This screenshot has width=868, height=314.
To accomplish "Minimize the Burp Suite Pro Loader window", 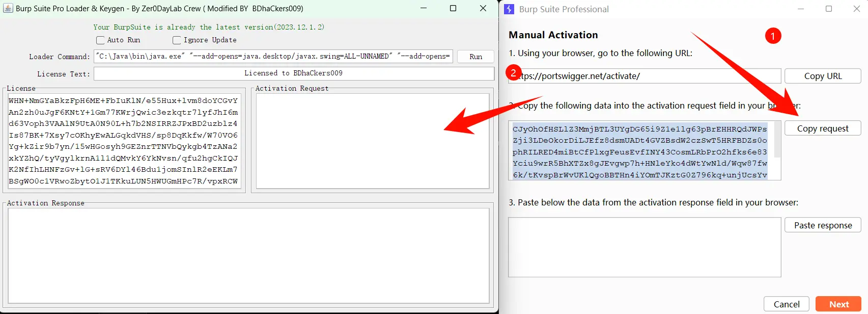I will [x=423, y=8].
